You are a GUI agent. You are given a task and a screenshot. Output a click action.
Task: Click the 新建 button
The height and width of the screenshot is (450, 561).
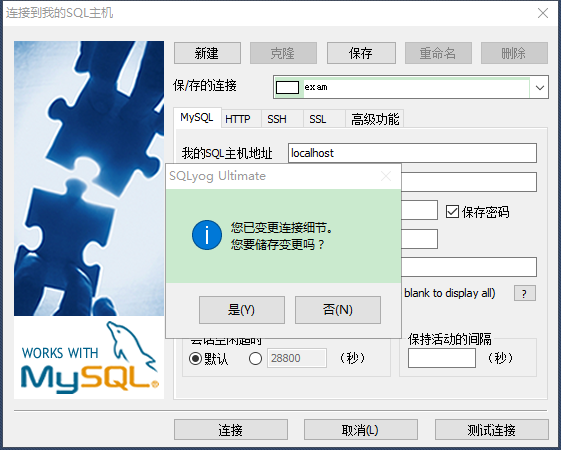pos(207,53)
